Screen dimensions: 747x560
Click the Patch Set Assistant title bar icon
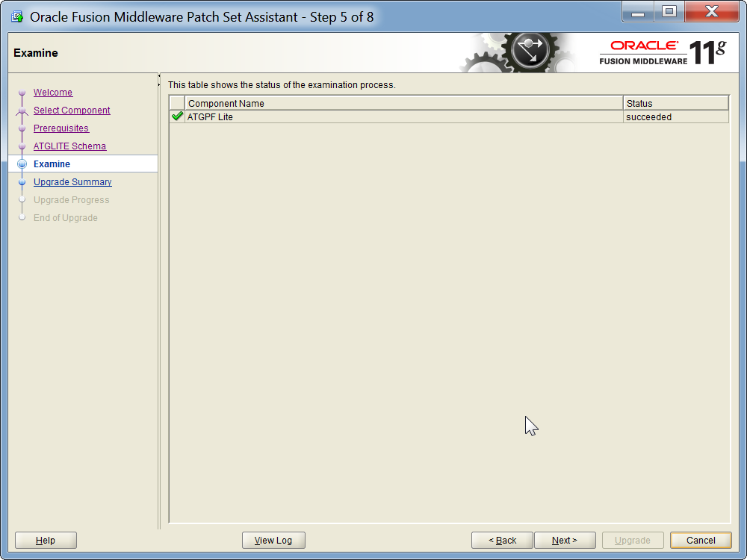point(17,17)
